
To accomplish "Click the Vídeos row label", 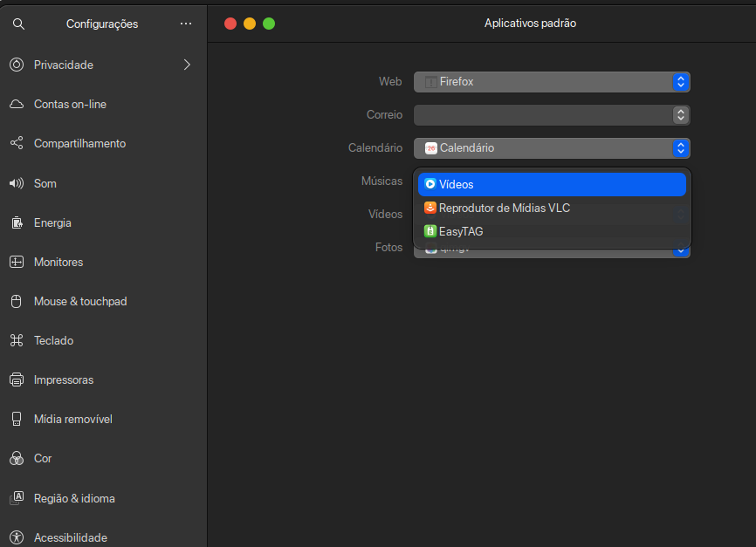I will coord(385,214).
